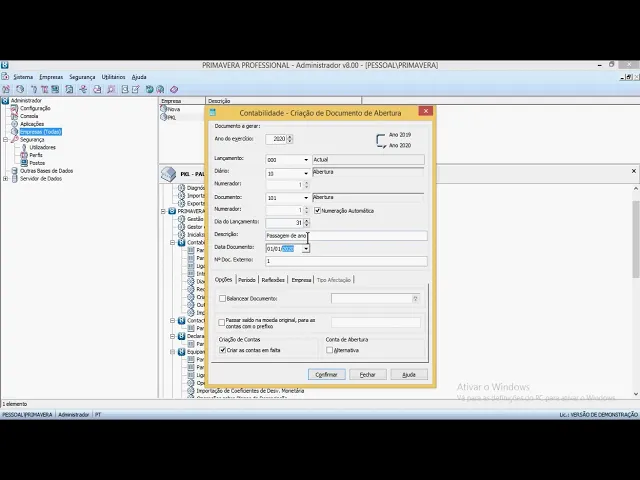
Task: Click the Descrição column header
Action: pyautogui.click(x=283, y=101)
